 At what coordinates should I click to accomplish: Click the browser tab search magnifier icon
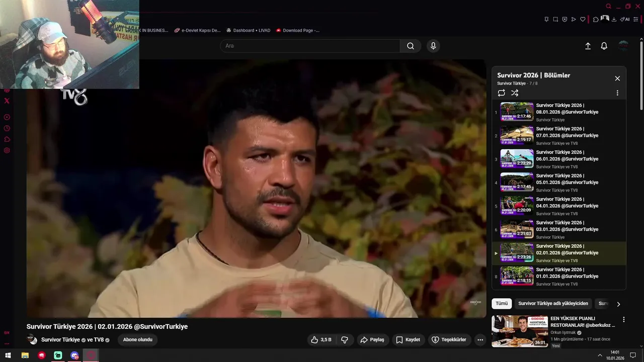608,7
